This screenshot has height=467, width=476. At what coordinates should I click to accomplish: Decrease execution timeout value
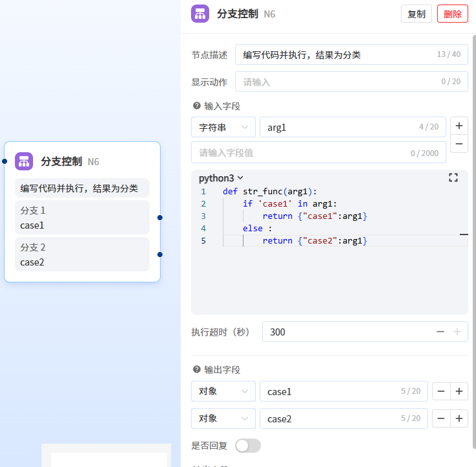point(440,332)
